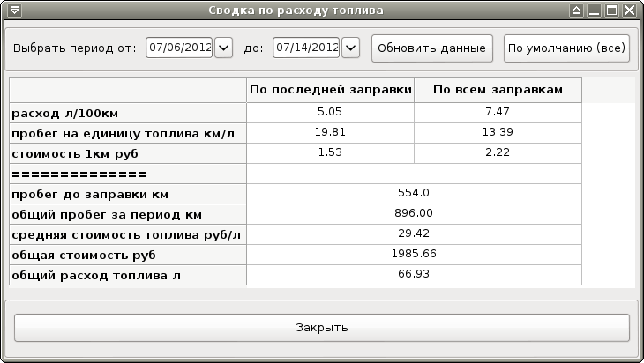Click the 13.39 km/l value cell
Viewport: 644px width, 363px height.
tap(498, 133)
